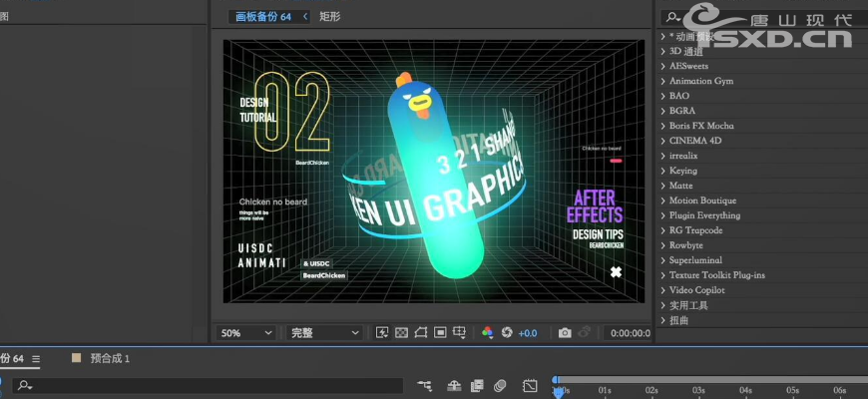
Task: Click the blue current-time indicator playhead
Action: click(558, 392)
